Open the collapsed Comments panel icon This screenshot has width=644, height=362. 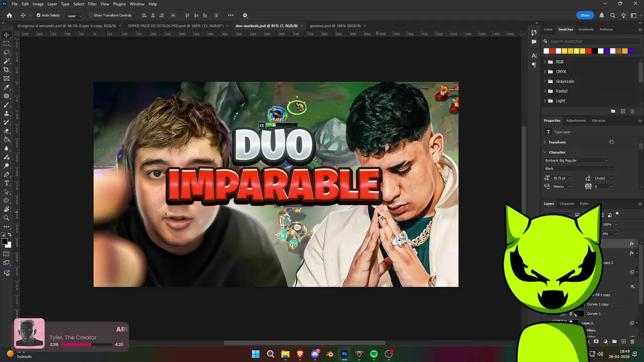(534, 42)
